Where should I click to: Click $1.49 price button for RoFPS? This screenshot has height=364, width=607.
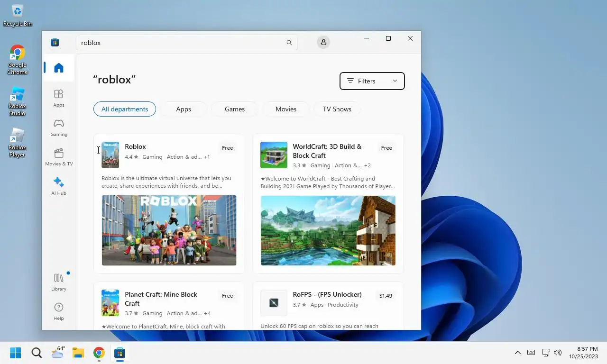click(x=386, y=296)
